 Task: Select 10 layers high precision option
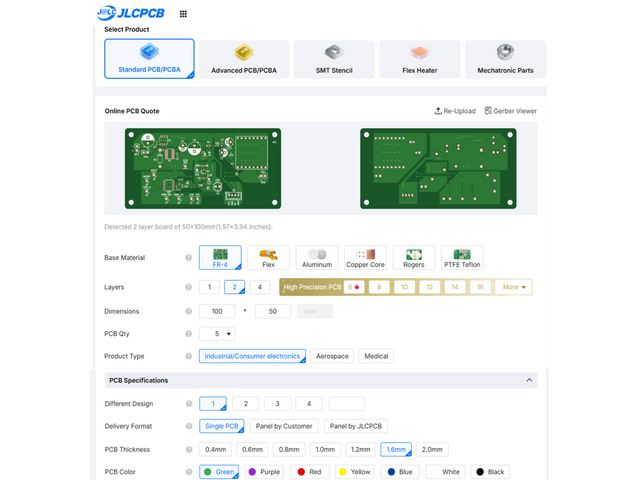coord(404,287)
